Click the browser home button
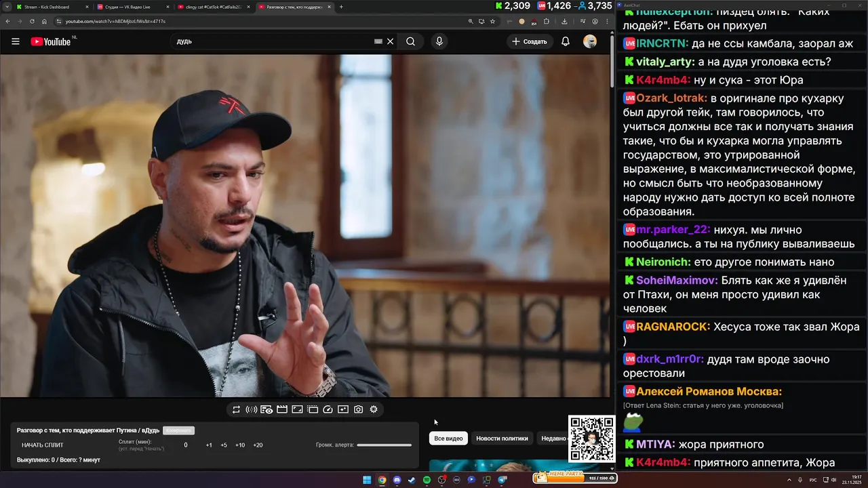Image resolution: width=868 pixels, height=488 pixels. [x=45, y=21]
